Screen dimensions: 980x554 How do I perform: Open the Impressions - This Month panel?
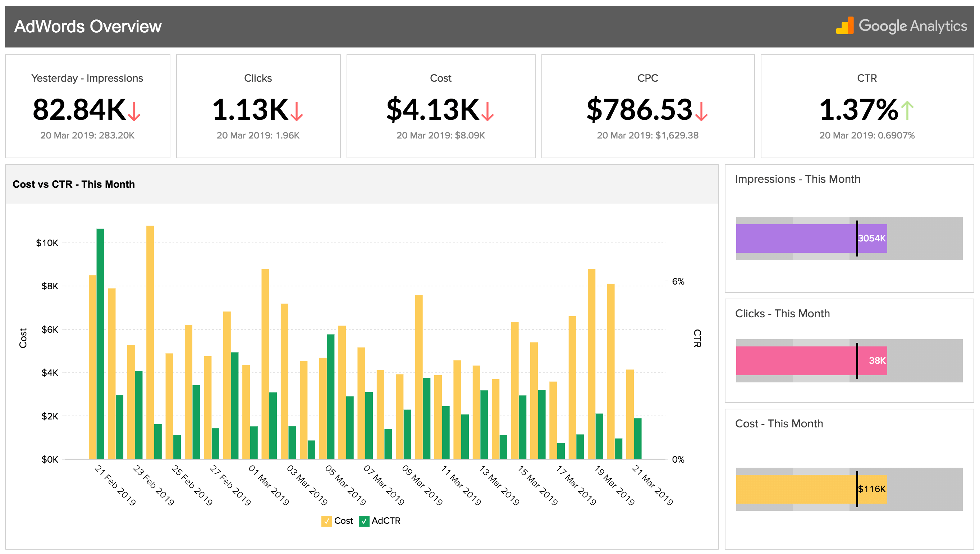[x=798, y=178]
